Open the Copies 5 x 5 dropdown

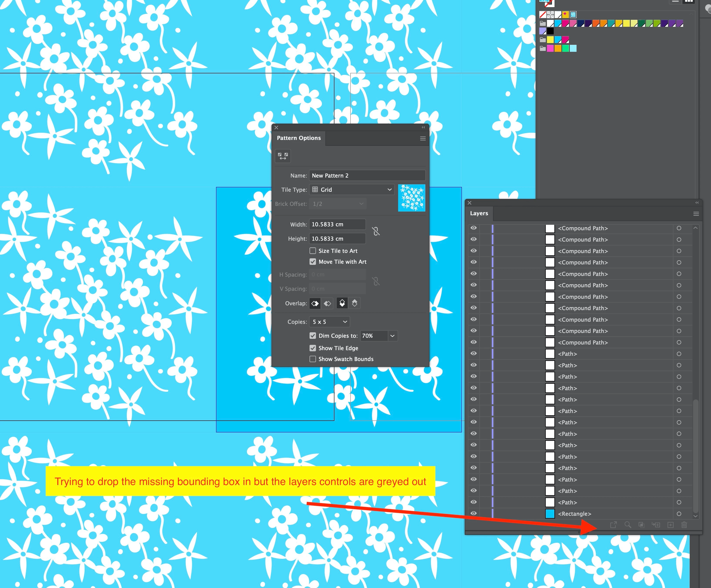pyautogui.click(x=329, y=322)
